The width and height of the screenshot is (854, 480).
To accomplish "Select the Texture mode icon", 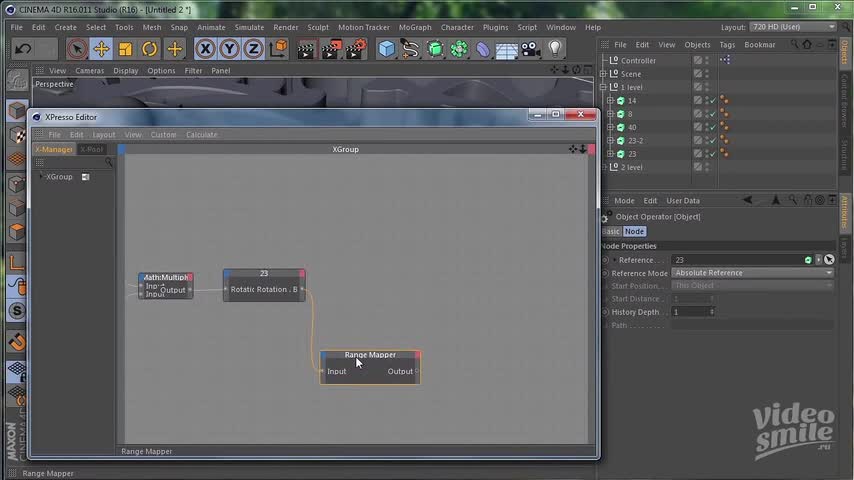I will (17, 135).
